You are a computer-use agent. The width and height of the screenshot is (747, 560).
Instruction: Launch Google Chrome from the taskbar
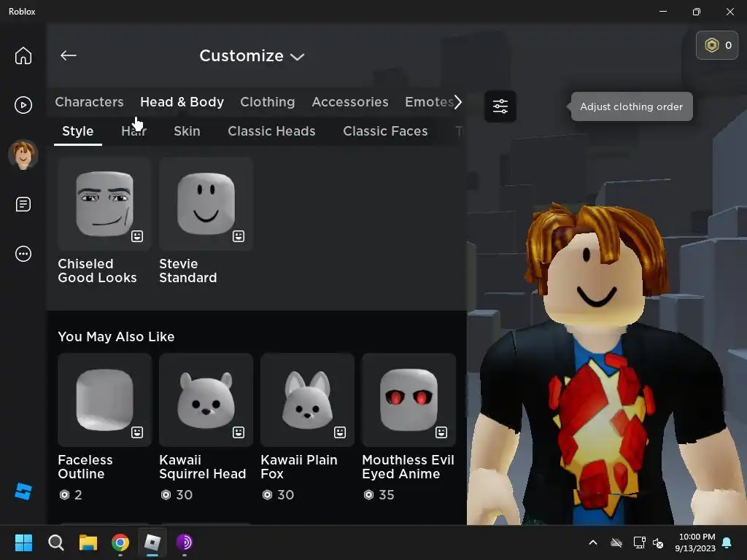tap(120, 542)
